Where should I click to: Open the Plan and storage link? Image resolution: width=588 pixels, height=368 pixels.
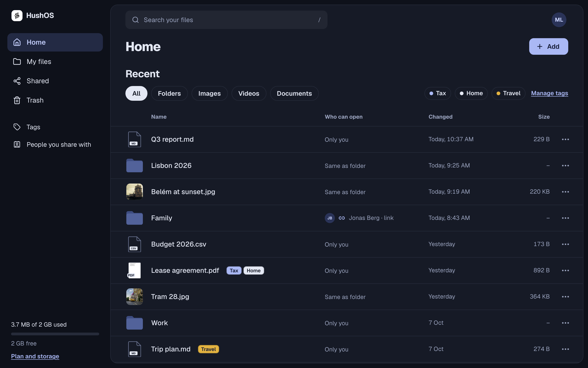[35, 356]
